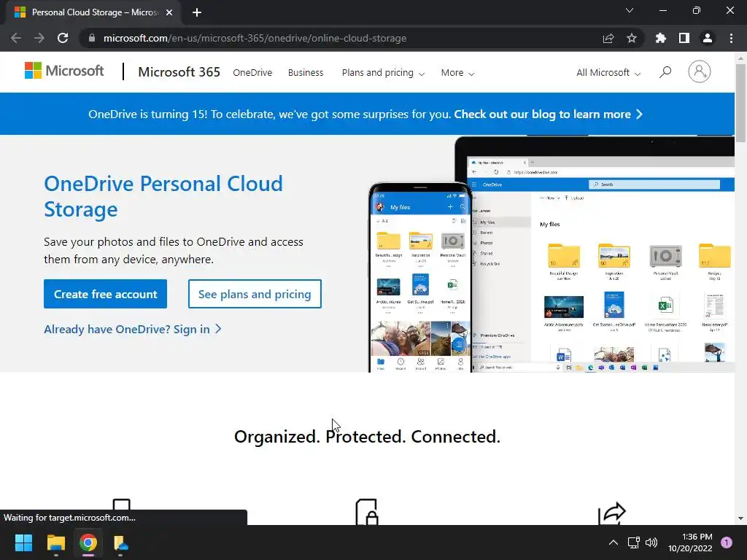This screenshot has height=560, width=747.
Task: Click See plans and pricing button
Action: [x=255, y=294]
